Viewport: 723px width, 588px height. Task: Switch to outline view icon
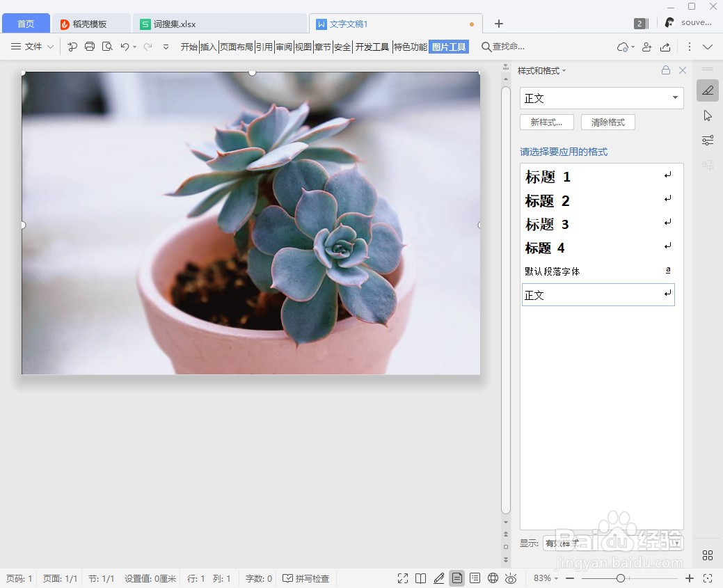coord(475,578)
